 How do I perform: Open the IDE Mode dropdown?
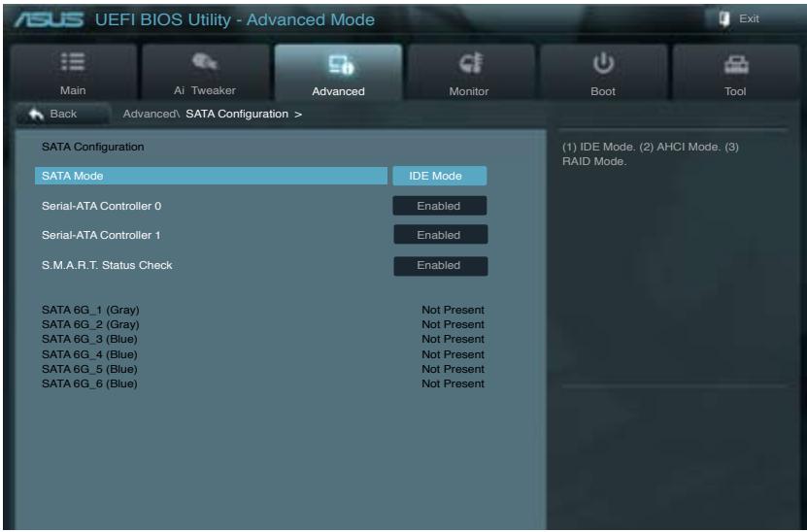tap(440, 176)
